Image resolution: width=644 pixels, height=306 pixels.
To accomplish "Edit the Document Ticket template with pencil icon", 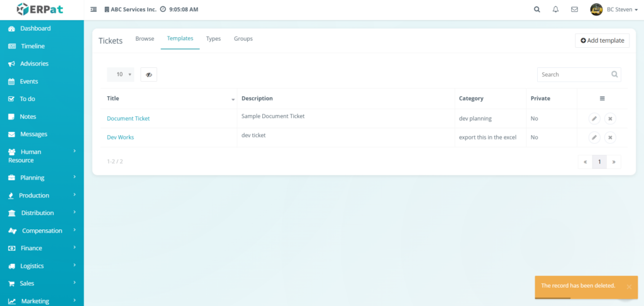I will click(x=594, y=118).
